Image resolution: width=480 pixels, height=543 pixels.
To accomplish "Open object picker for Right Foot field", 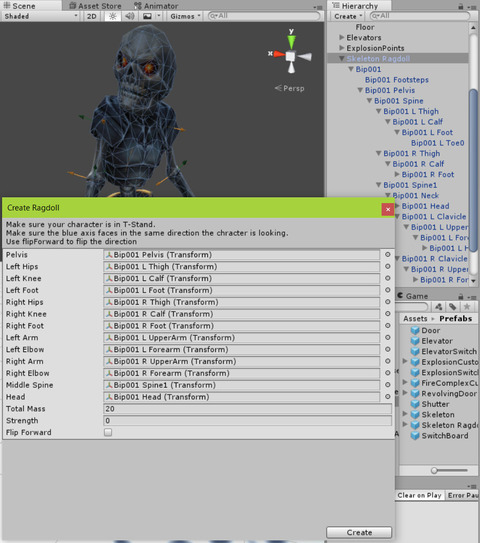I will (388, 326).
